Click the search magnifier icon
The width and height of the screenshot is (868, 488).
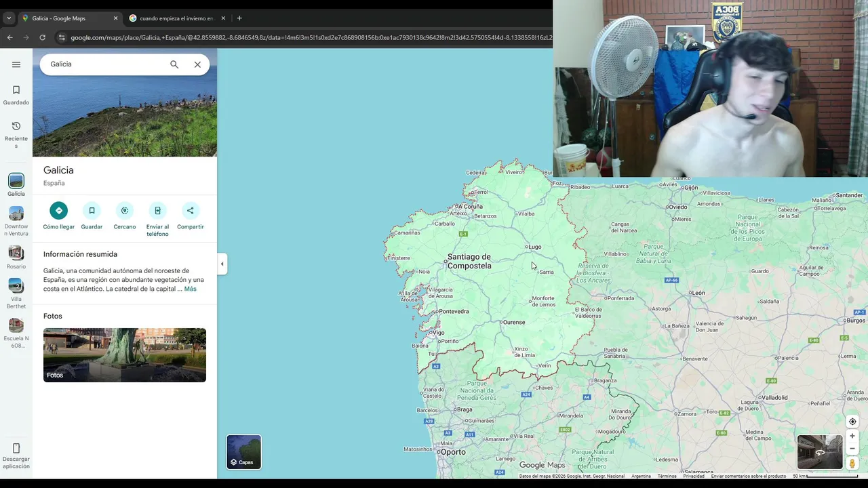pos(174,64)
